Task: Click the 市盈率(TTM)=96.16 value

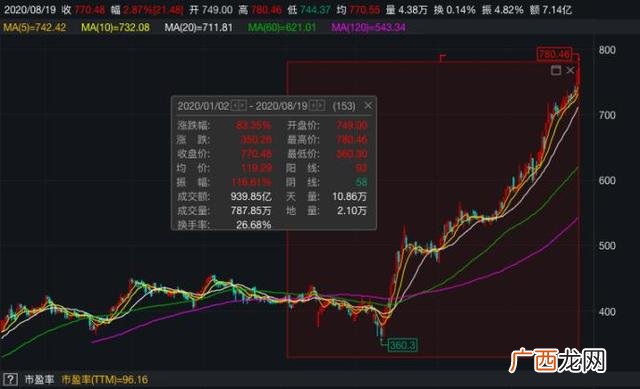Action: (105, 380)
